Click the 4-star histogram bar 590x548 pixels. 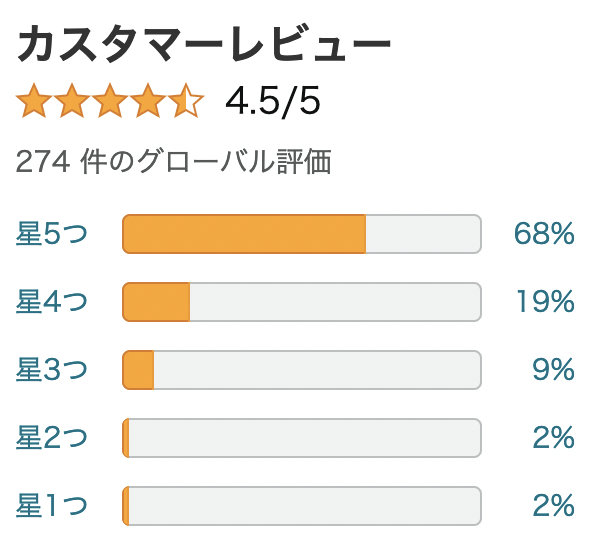click(x=302, y=302)
